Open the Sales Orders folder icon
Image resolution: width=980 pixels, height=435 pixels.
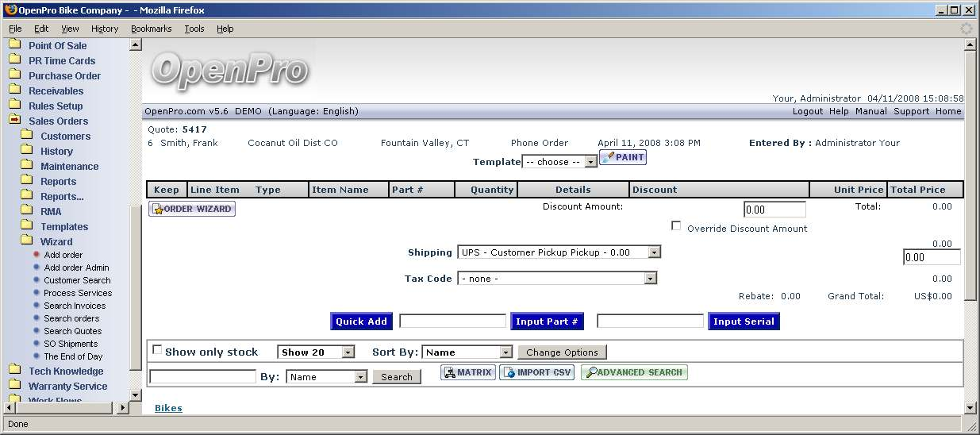pyautogui.click(x=14, y=121)
